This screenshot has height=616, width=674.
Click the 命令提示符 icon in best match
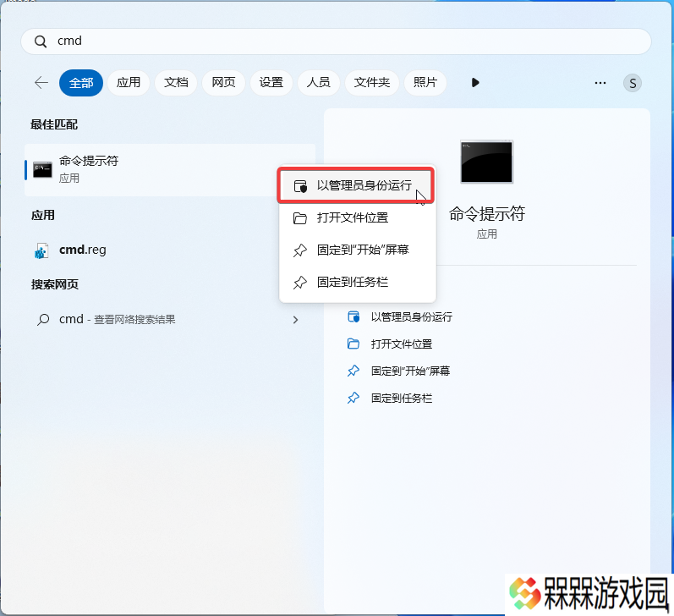click(42, 169)
